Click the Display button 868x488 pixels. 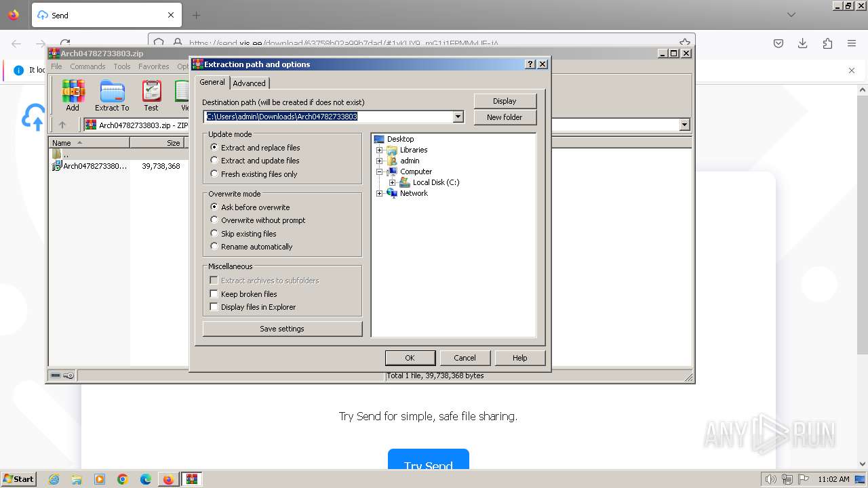point(505,101)
